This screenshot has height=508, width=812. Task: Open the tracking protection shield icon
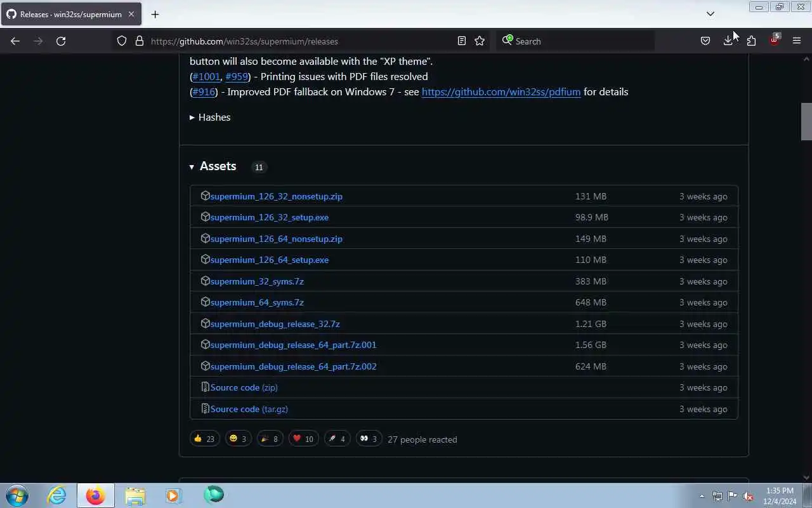point(122,41)
